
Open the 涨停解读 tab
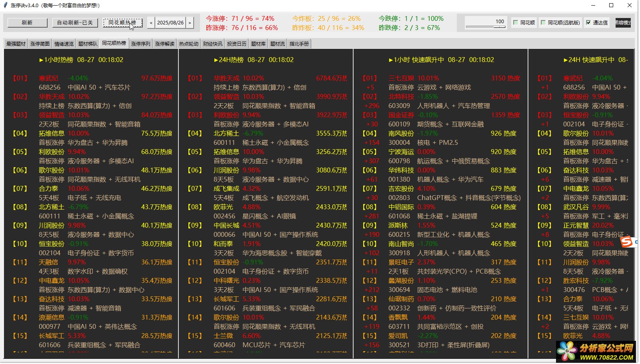(165, 44)
